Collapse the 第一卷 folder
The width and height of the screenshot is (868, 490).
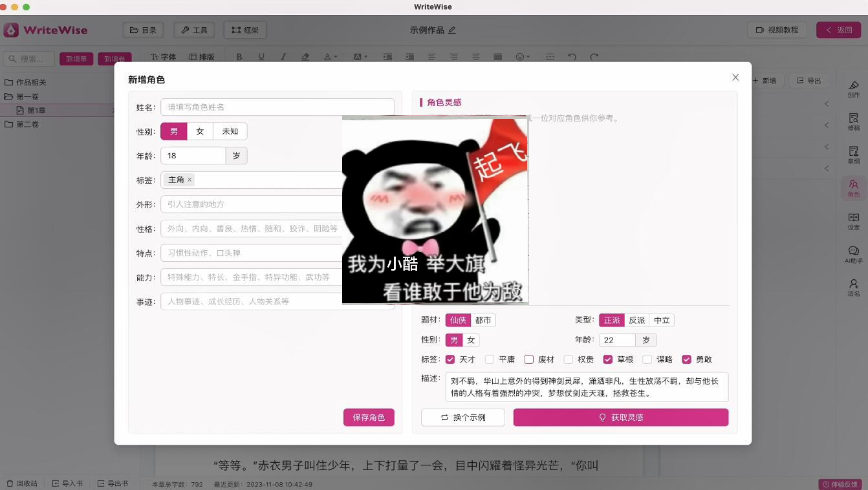point(21,96)
